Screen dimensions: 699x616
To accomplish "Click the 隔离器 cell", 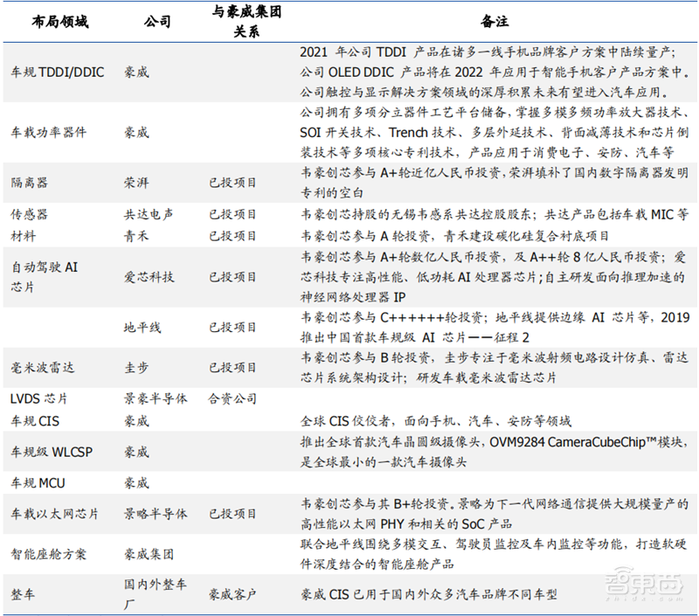I will (29, 183).
